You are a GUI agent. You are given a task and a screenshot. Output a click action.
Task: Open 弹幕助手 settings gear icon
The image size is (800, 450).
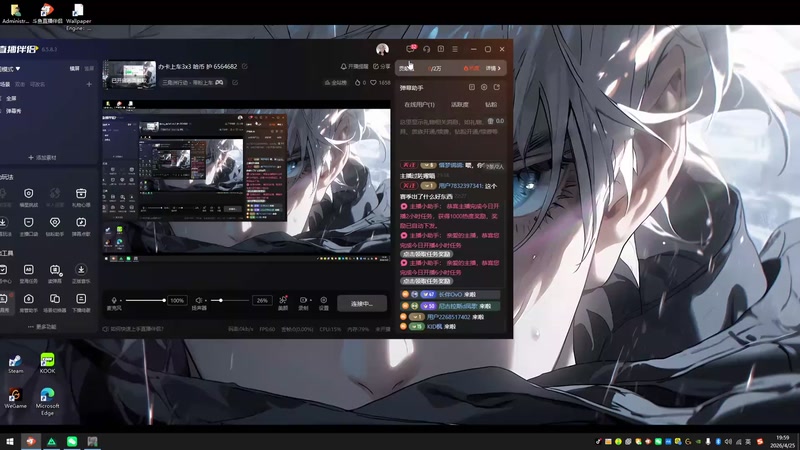click(x=484, y=87)
